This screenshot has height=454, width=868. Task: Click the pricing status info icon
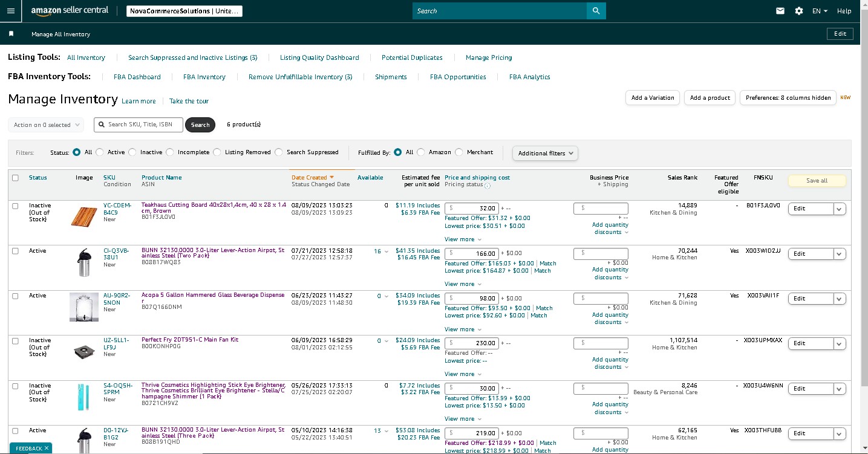pos(488,186)
